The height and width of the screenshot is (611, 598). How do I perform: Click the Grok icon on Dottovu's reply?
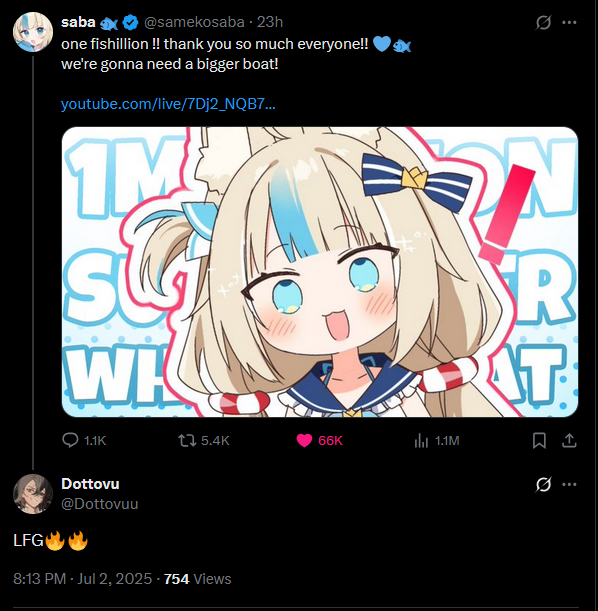tap(543, 484)
